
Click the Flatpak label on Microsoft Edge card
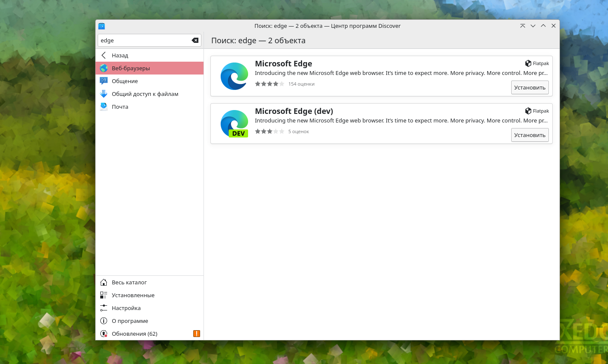pos(541,63)
